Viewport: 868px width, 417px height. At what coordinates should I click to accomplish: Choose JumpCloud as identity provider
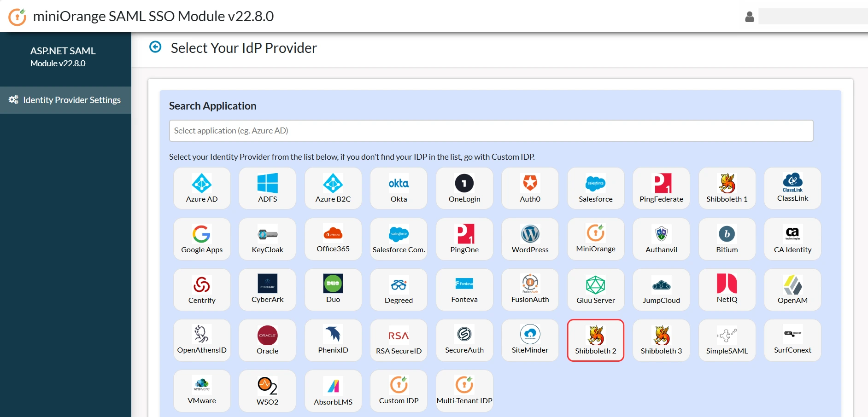pyautogui.click(x=662, y=290)
